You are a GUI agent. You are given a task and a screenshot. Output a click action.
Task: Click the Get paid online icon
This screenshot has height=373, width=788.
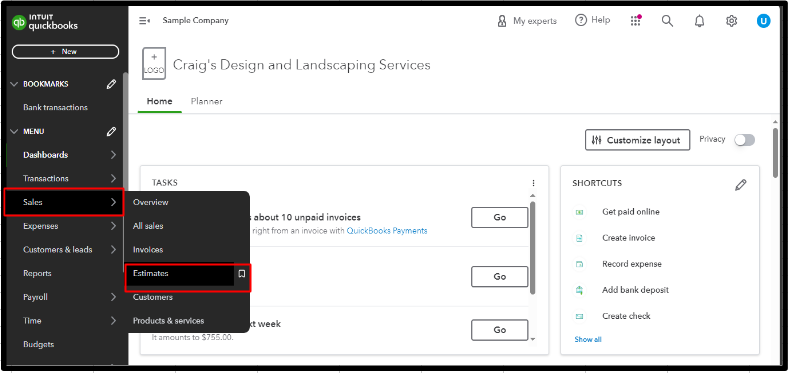[x=579, y=212]
